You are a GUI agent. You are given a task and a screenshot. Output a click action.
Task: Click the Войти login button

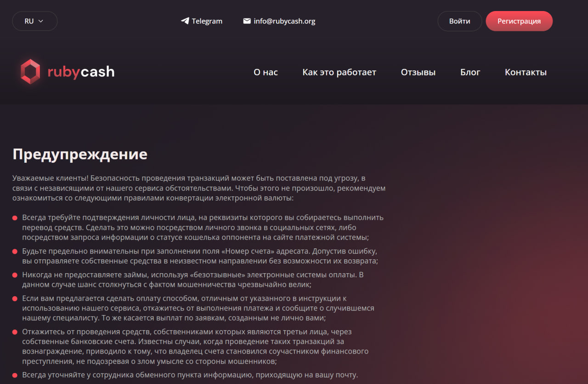coord(459,21)
